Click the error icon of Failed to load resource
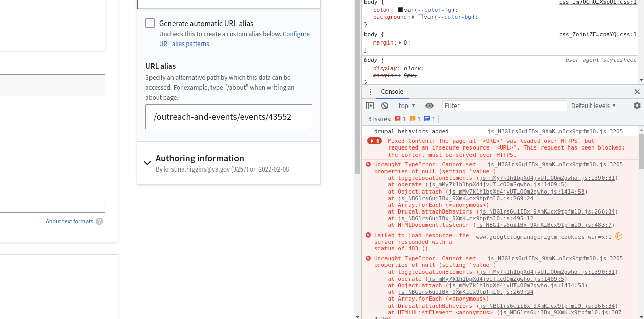 [x=368, y=235]
